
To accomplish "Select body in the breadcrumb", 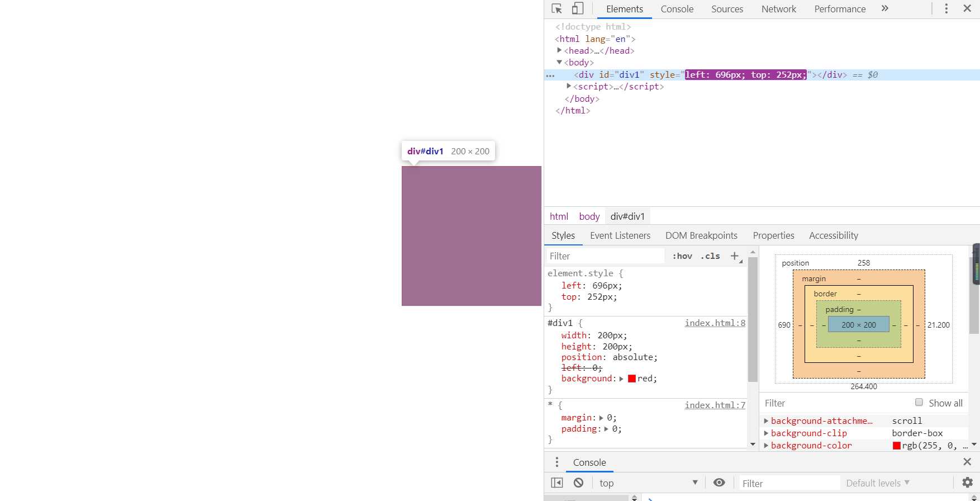I will pyautogui.click(x=589, y=216).
